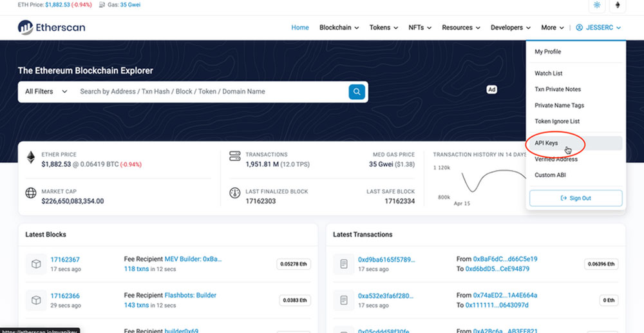Expand the All Filters dropdown

(x=46, y=91)
